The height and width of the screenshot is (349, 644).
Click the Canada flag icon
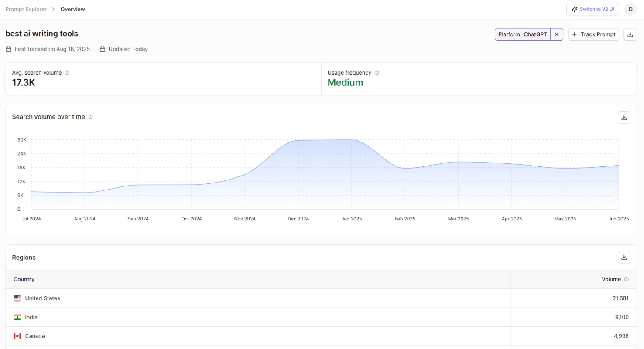(17, 336)
